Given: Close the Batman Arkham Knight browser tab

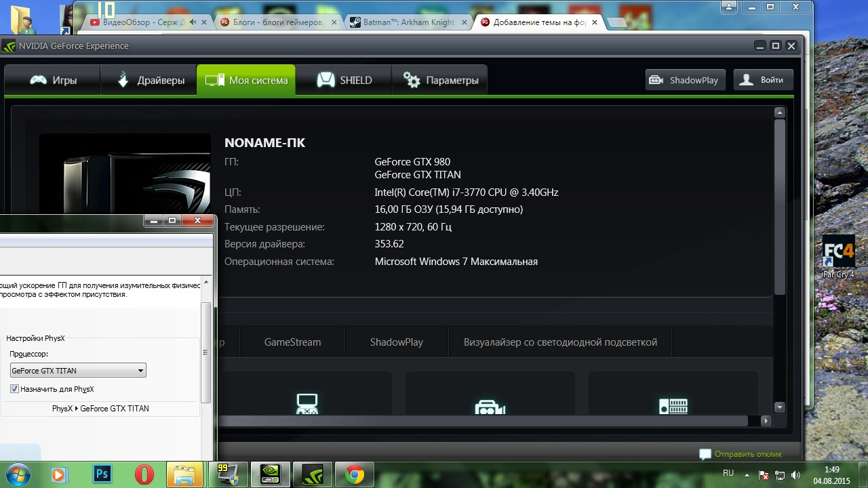Looking at the screenshot, I should click(x=465, y=22).
